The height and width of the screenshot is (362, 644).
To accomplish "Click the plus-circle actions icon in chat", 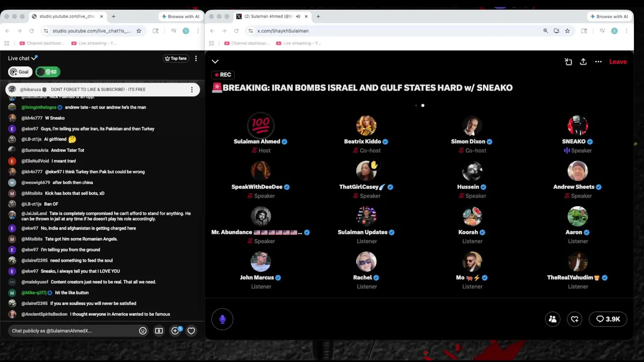I will coord(175,331).
